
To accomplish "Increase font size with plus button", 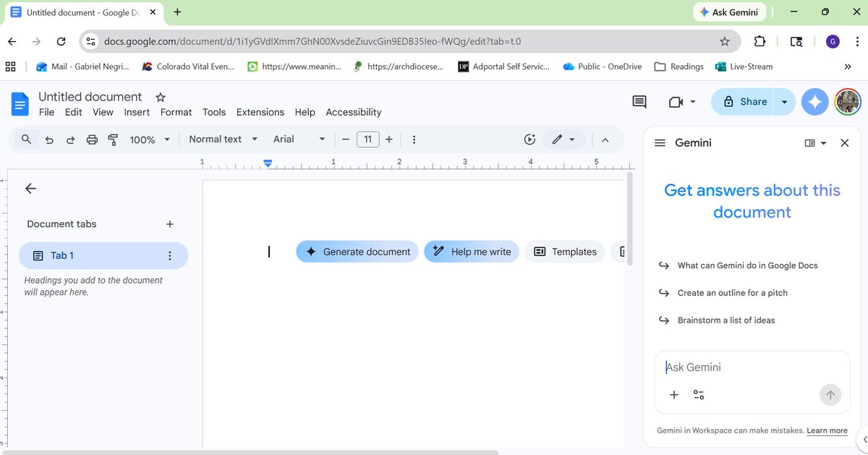I will tap(389, 140).
